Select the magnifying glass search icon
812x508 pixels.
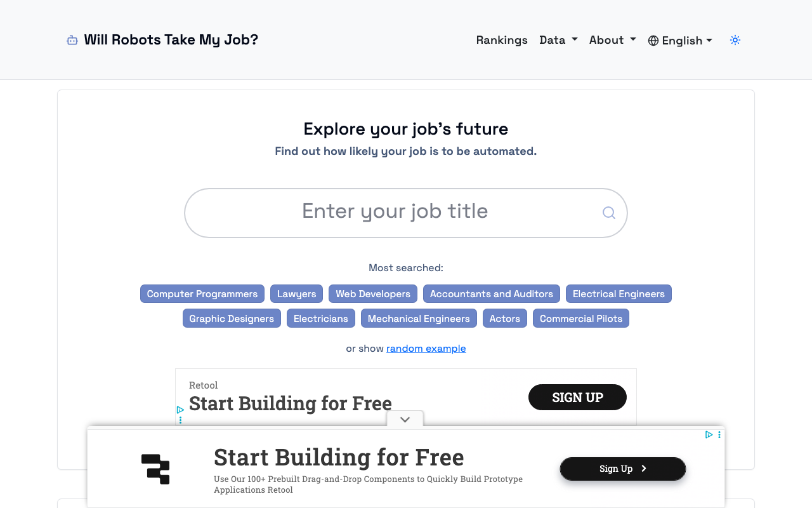pyautogui.click(x=608, y=213)
